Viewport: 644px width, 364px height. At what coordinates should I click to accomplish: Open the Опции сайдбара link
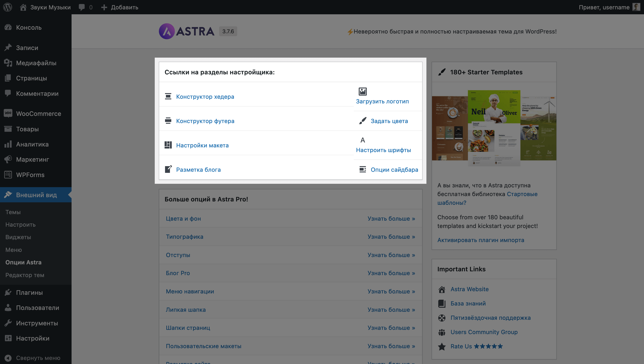[394, 169]
